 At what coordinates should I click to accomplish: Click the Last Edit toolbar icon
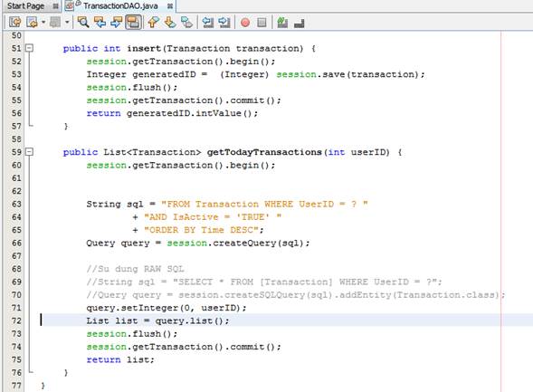pyautogui.click(x=15, y=23)
